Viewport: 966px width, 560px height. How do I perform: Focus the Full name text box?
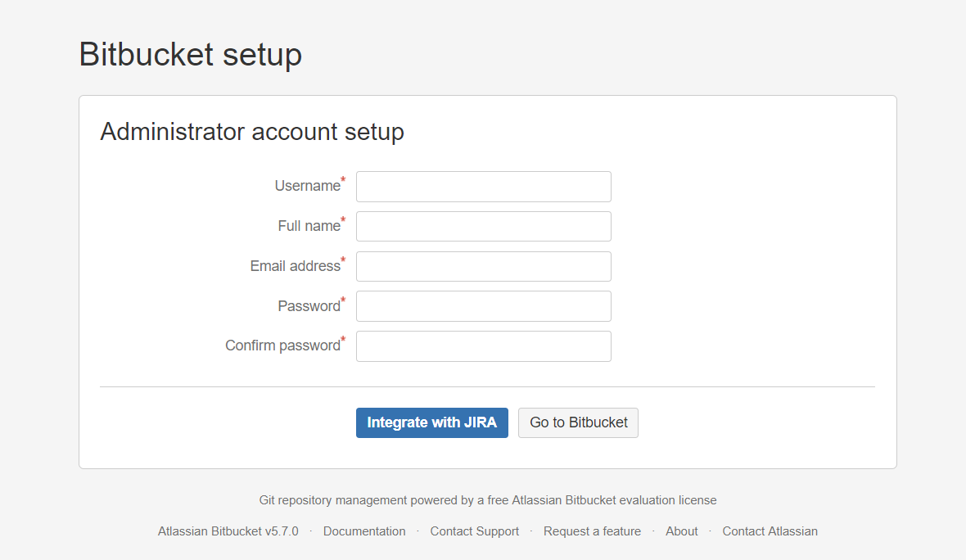[x=484, y=227]
